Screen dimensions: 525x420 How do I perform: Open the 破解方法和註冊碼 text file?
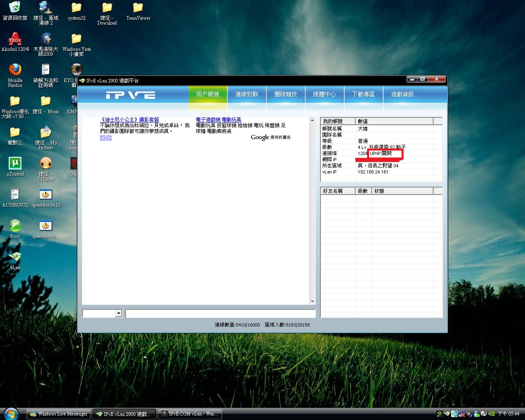tap(46, 75)
